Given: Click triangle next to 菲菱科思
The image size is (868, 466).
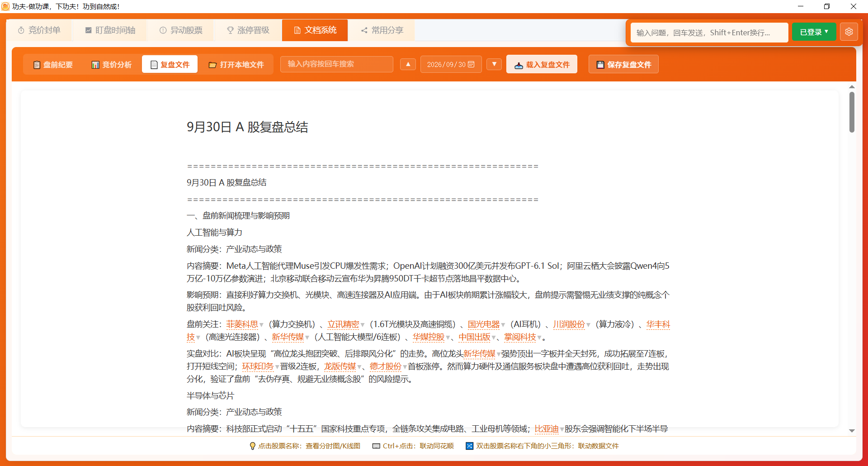Looking at the screenshot, I should pos(261,325).
